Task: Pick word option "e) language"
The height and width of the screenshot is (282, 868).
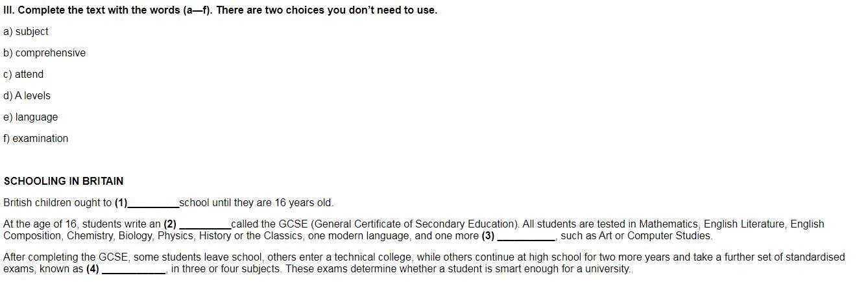Action: [x=30, y=117]
